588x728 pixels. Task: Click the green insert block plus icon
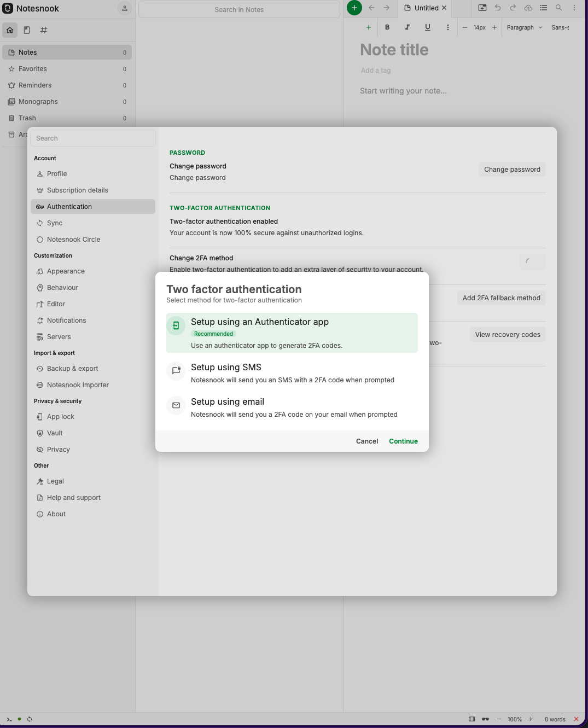pos(369,27)
